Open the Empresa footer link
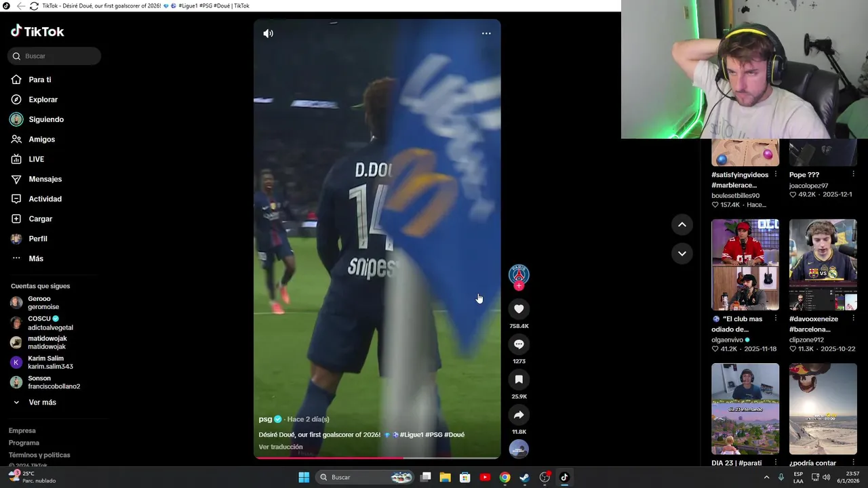The width and height of the screenshot is (868, 488). pyautogui.click(x=22, y=431)
